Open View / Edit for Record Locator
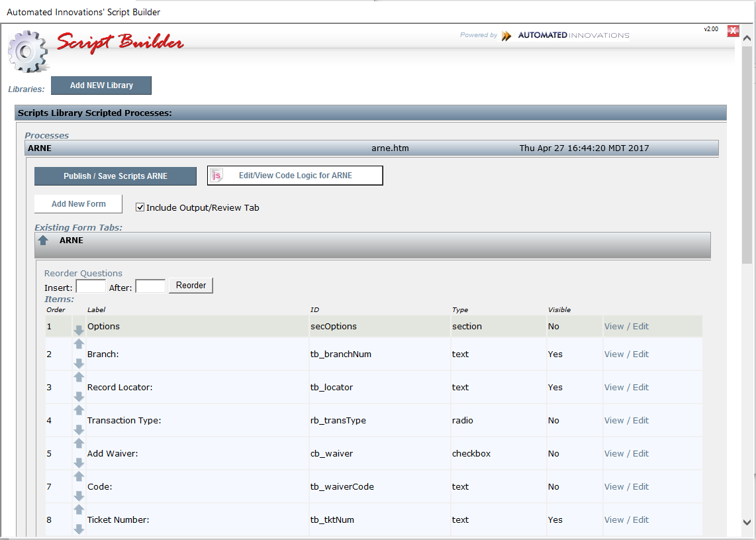Screen dimensions: 756x540 click(x=626, y=387)
